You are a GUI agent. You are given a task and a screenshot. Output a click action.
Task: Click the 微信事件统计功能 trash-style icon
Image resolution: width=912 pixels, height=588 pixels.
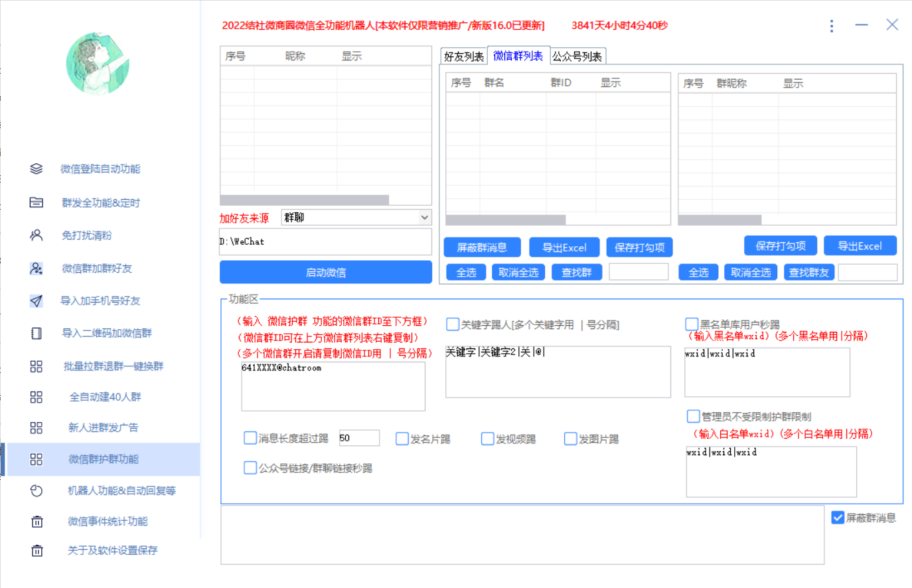point(37,522)
